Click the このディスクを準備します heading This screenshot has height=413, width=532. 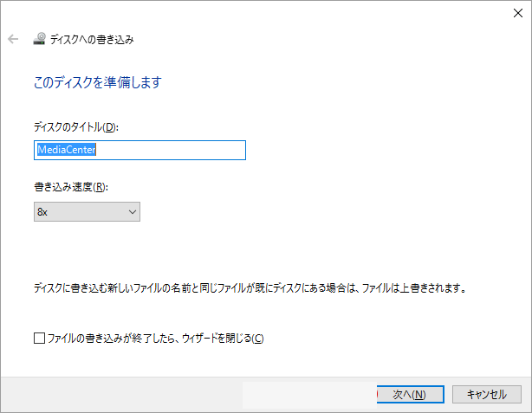[x=97, y=83]
